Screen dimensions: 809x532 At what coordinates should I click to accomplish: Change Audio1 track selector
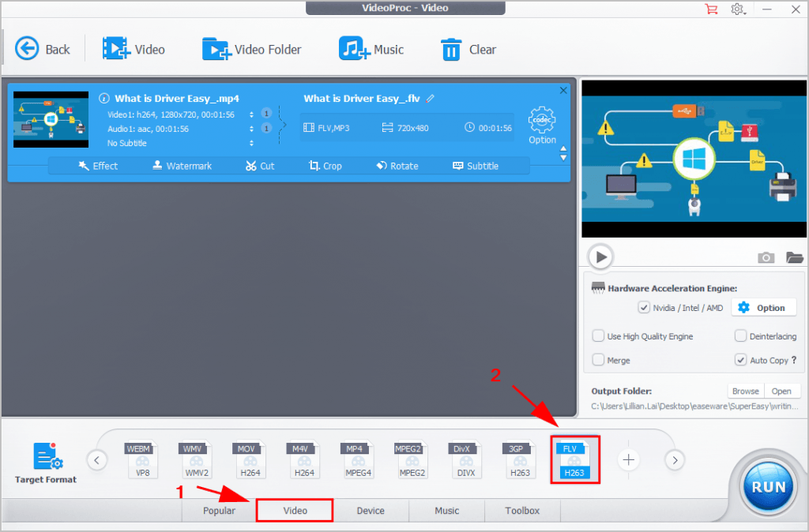click(251, 129)
